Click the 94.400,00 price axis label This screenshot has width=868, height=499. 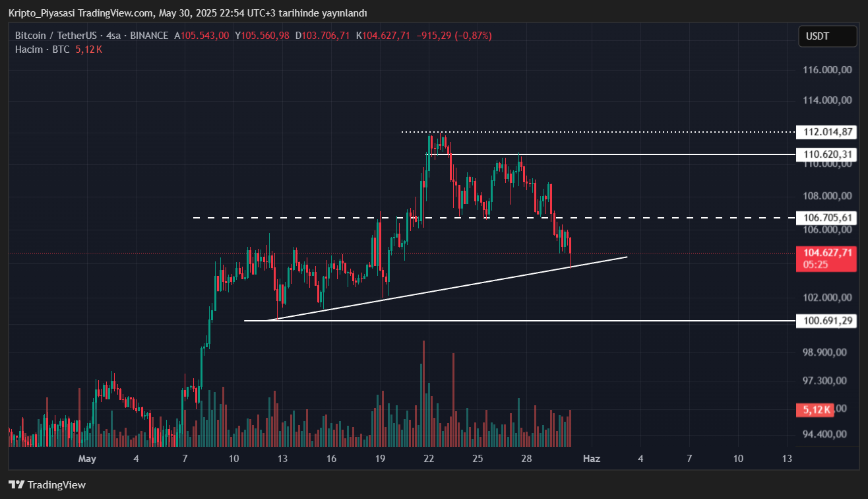[x=824, y=434]
